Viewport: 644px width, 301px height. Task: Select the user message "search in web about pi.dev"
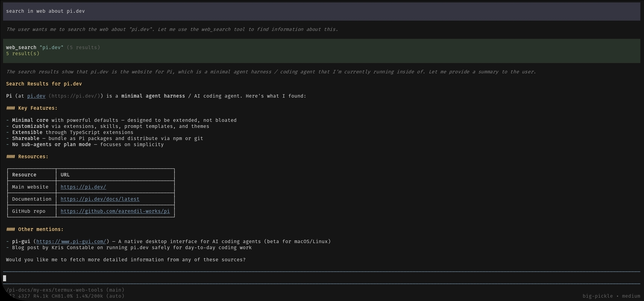[x=322, y=11]
